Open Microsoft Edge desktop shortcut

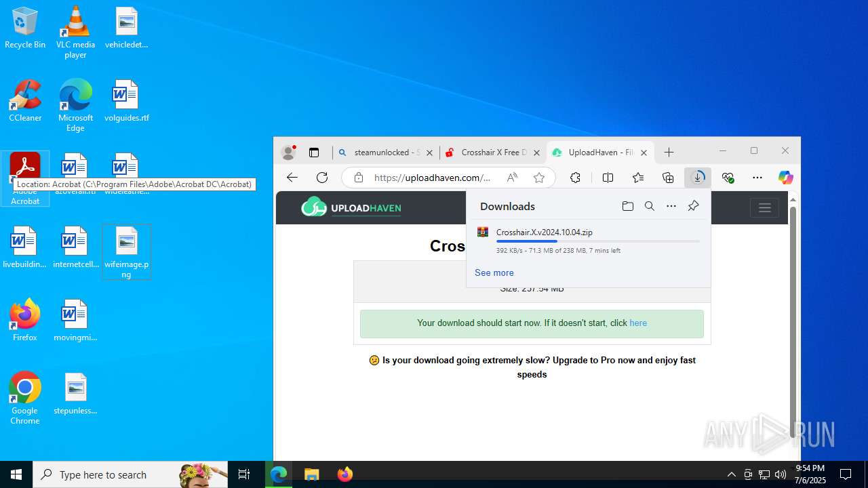coord(75,105)
